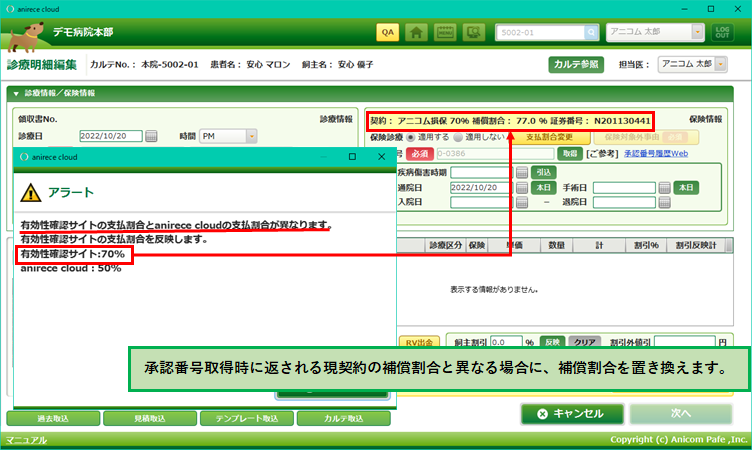Click the カルテ参照 button
The image size is (752, 450).
(x=576, y=64)
